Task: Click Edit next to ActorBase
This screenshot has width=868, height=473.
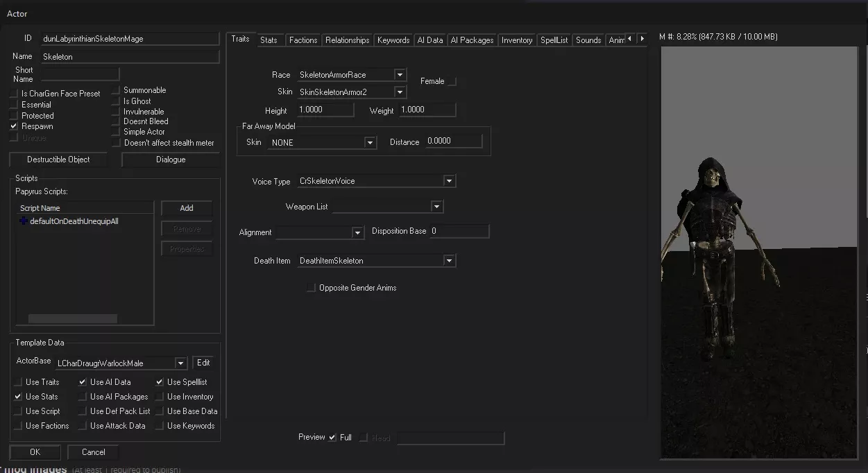Action: click(203, 363)
